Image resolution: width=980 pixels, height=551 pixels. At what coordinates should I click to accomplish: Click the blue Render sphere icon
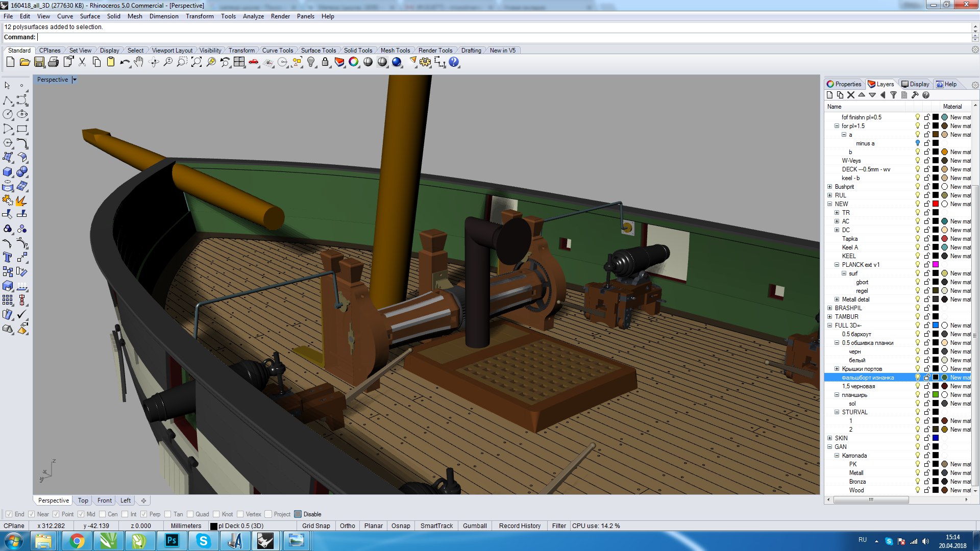[397, 62]
